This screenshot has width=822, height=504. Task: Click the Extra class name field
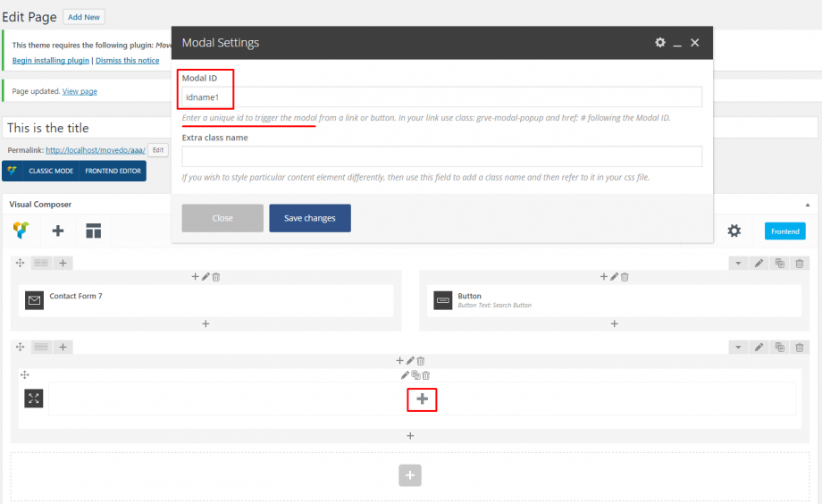441,156
